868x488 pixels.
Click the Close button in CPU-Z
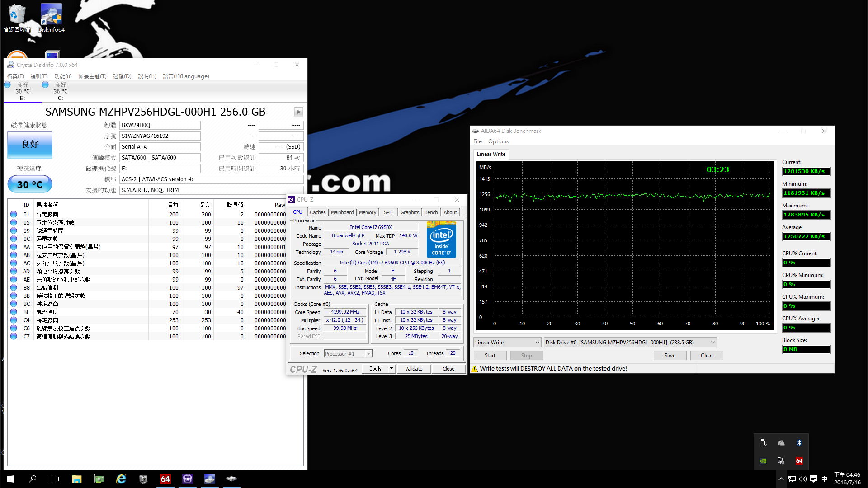448,369
